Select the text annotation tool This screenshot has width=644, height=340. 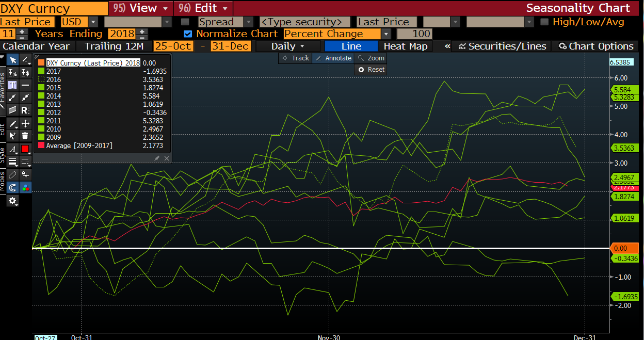(x=12, y=85)
